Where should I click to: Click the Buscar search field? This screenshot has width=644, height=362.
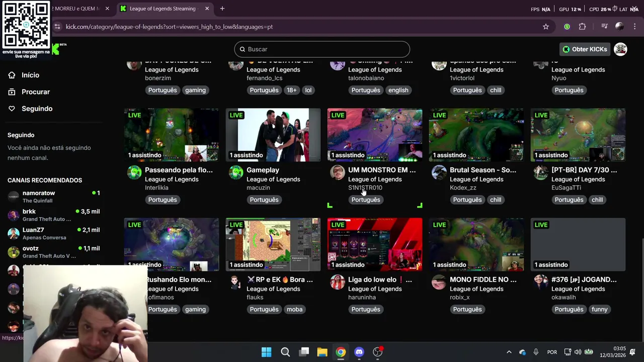[322, 49]
